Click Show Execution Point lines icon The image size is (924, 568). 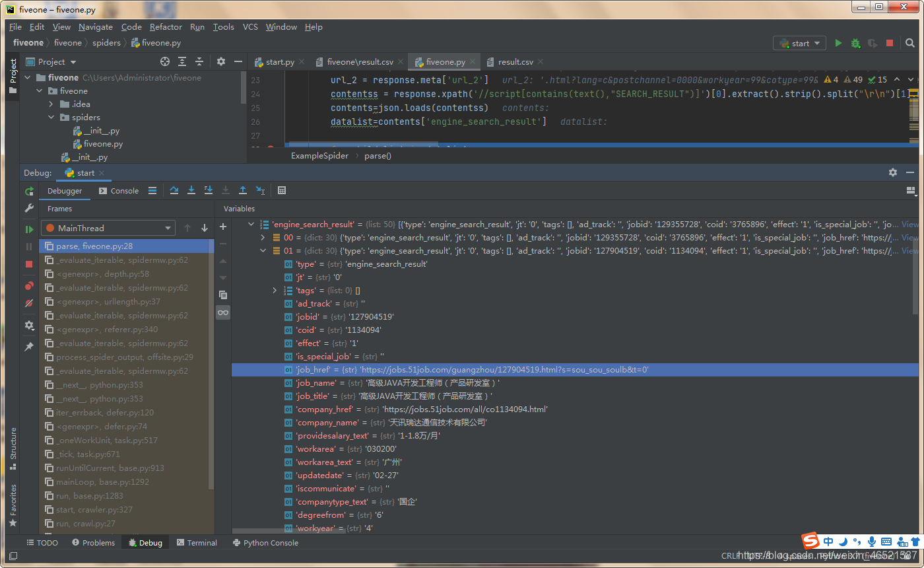[x=152, y=190]
